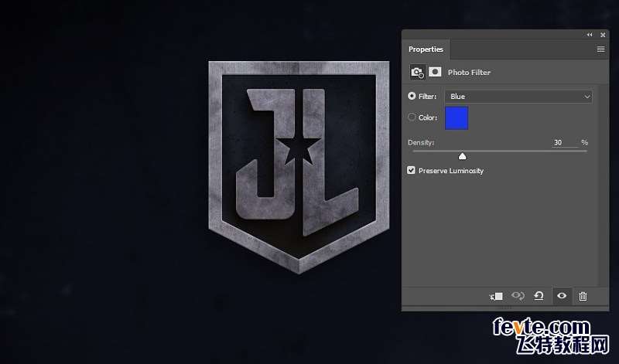Click the view previous state icon
This screenshot has width=619, height=364.
[x=518, y=296]
